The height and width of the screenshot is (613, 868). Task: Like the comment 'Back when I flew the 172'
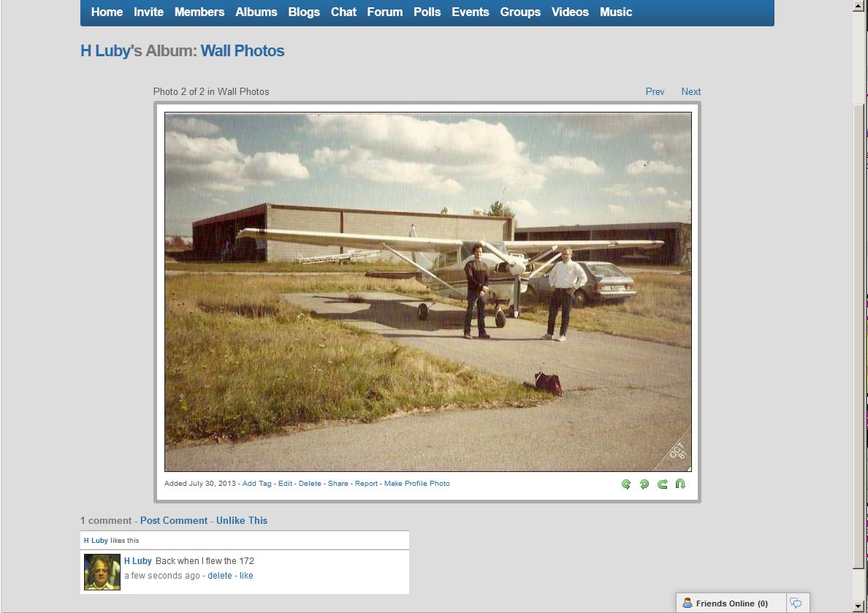[x=246, y=576]
